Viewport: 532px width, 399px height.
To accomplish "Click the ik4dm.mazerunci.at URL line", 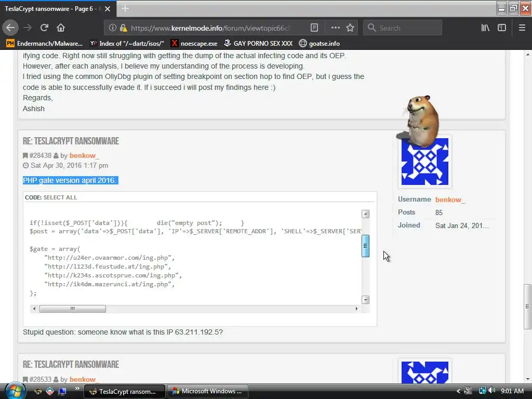I will [109, 284].
